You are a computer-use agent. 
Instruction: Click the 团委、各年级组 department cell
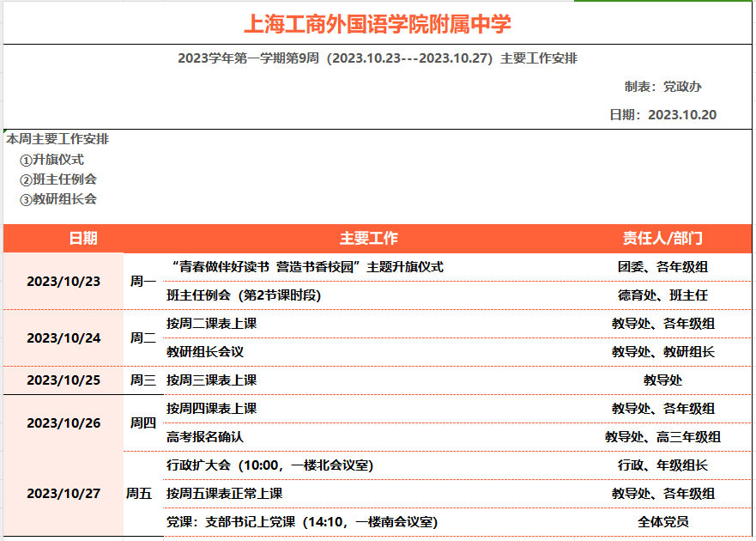pyautogui.click(x=662, y=267)
